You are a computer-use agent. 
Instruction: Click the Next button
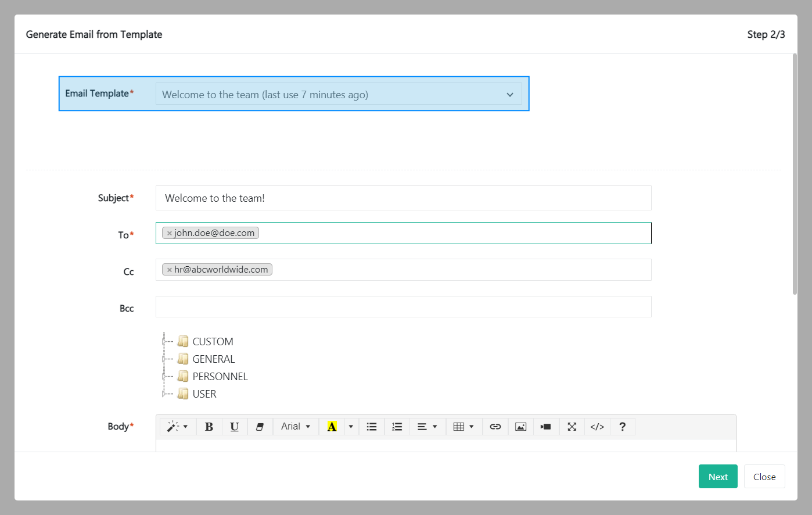(718, 477)
